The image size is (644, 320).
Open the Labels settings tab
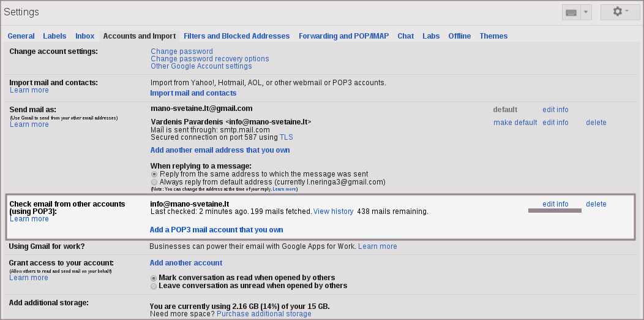54,36
